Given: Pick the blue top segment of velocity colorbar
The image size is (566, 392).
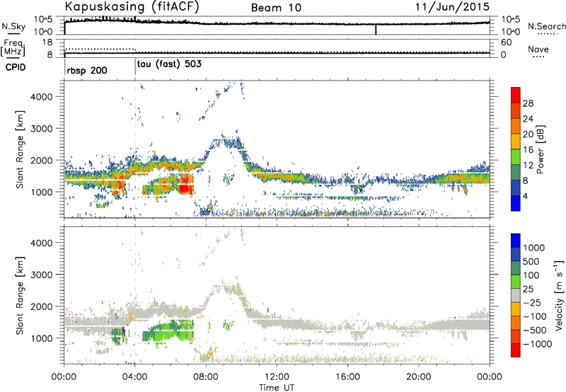Looking at the screenshot, I should click(x=516, y=241).
